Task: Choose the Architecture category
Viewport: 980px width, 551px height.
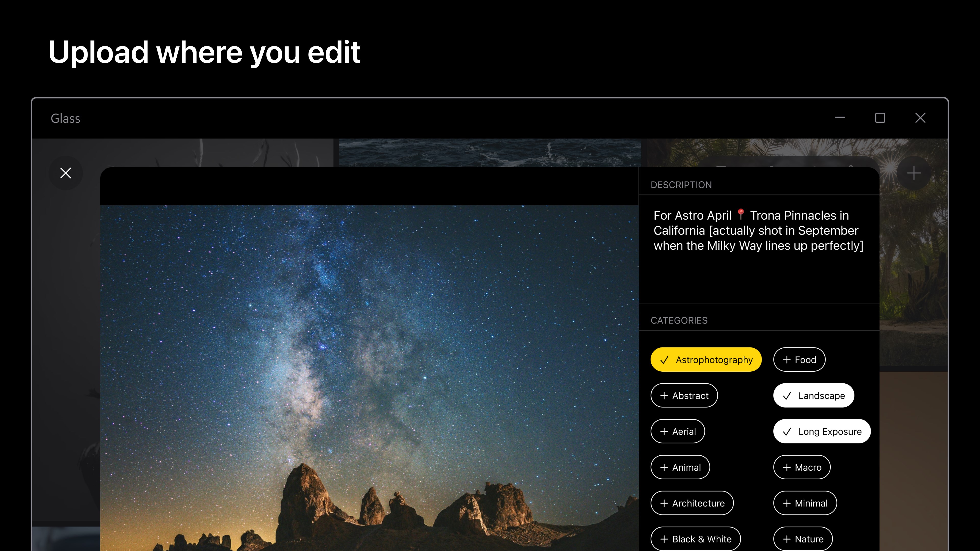Action: coord(692,503)
